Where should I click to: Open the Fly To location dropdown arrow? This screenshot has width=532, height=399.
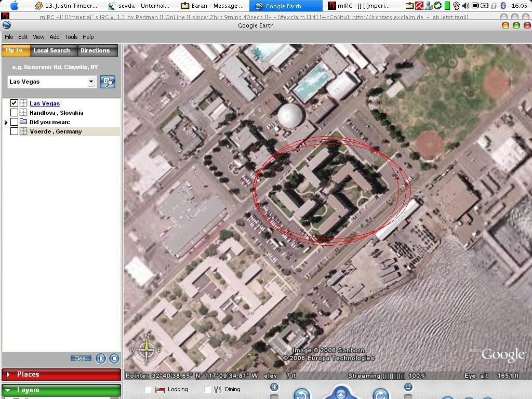91,82
